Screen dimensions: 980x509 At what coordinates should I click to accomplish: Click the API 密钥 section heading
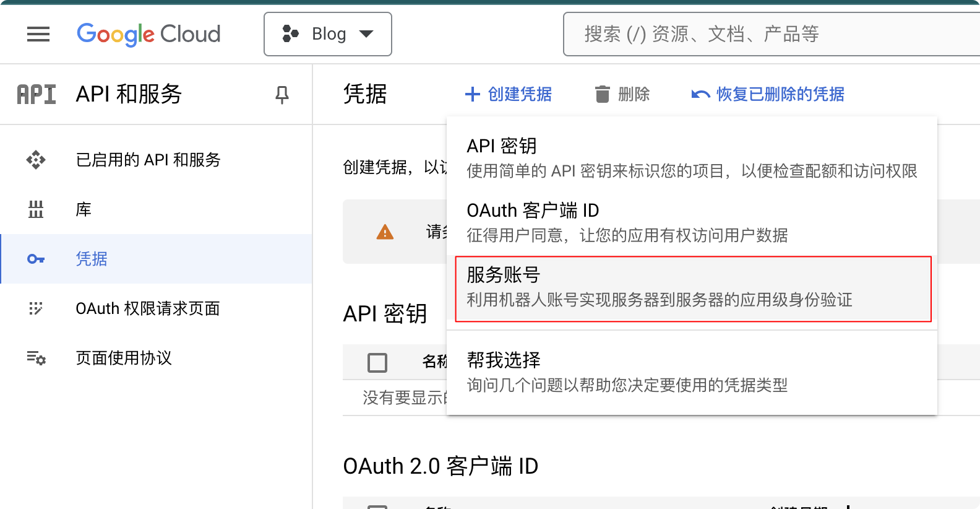point(385,314)
